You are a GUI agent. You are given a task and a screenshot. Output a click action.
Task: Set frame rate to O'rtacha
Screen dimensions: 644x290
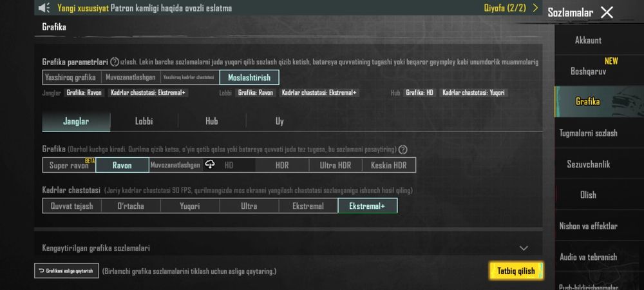click(131, 206)
